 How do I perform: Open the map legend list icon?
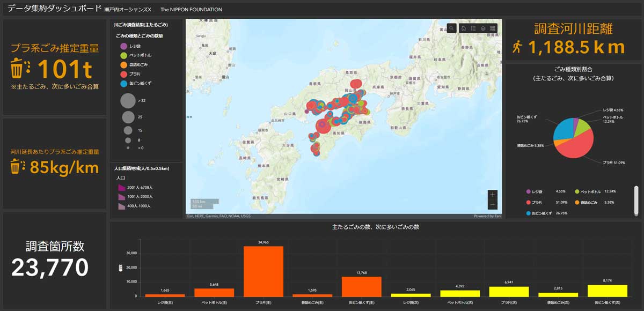473,28
